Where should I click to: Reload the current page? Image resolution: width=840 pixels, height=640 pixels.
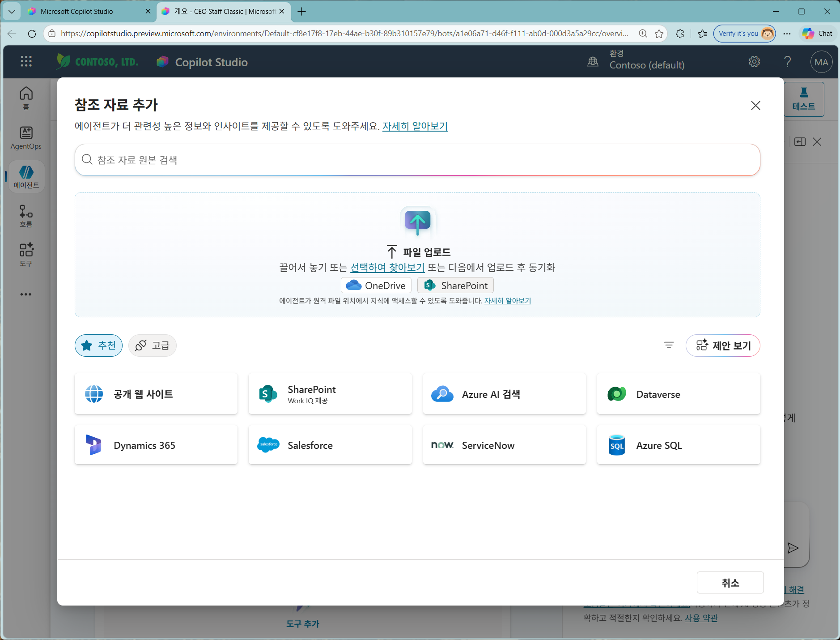pos(32,34)
